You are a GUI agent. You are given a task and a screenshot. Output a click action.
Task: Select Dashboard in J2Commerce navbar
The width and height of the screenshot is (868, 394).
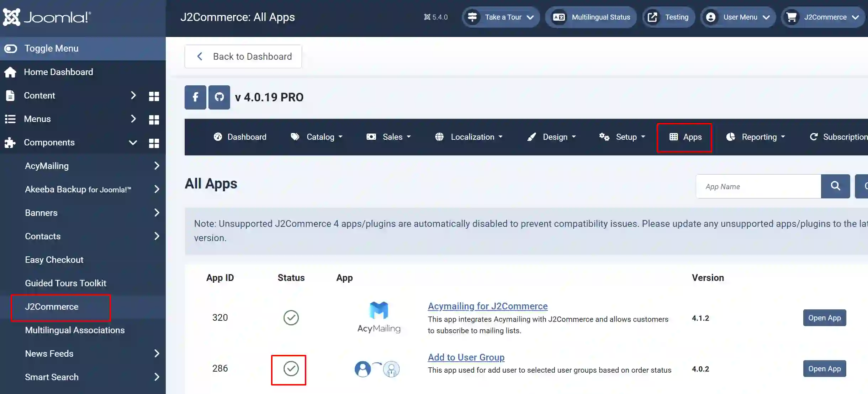pos(240,137)
